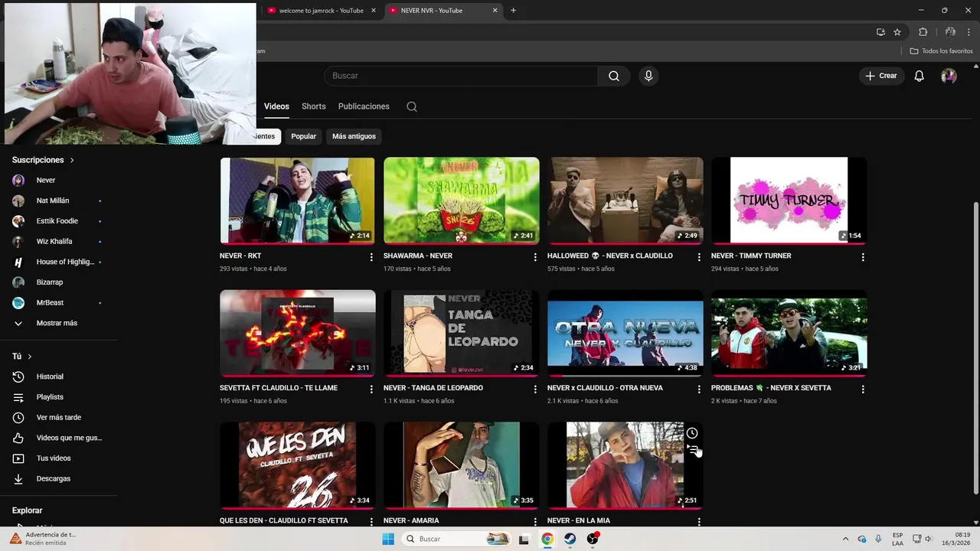Open Steam from the taskbar
The width and height of the screenshot is (980, 551).
coord(570,539)
